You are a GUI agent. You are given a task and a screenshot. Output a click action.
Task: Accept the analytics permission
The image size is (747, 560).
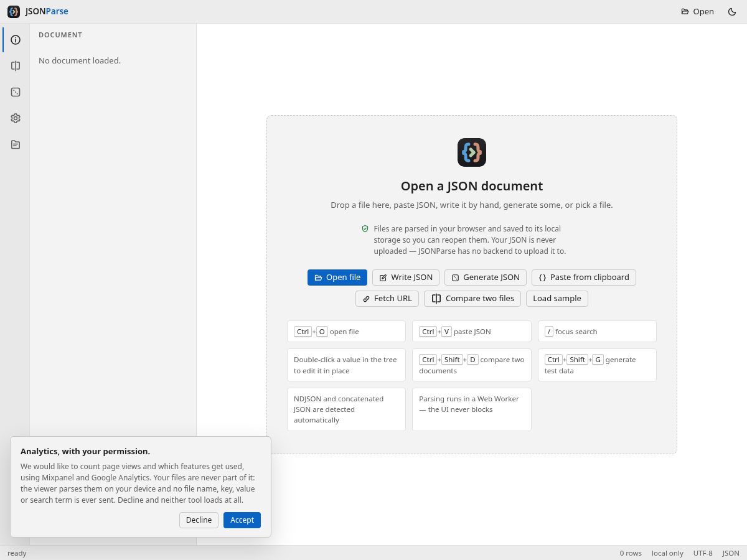242,520
